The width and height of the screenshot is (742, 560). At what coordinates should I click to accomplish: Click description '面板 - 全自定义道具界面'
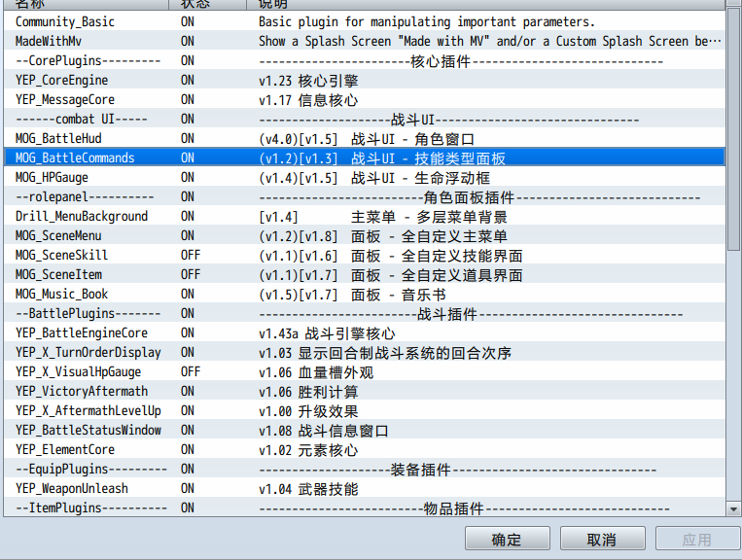(x=437, y=275)
